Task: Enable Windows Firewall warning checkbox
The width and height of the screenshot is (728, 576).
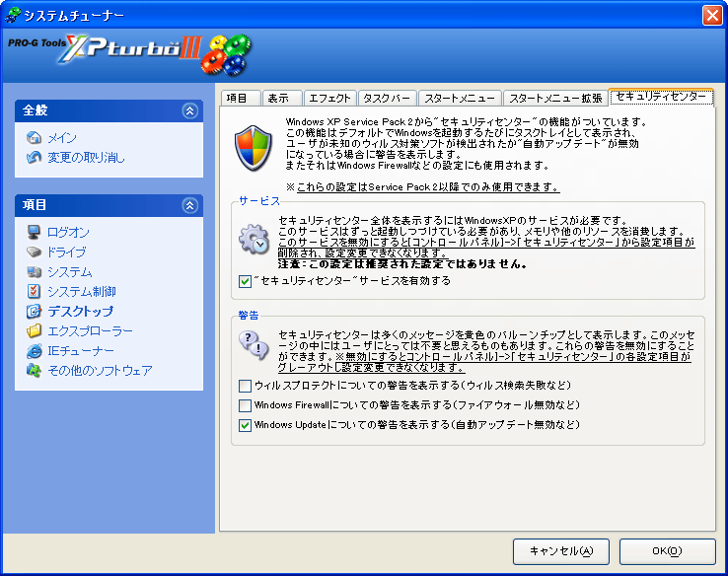Action: pyautogui.click(x=245, y=405)
